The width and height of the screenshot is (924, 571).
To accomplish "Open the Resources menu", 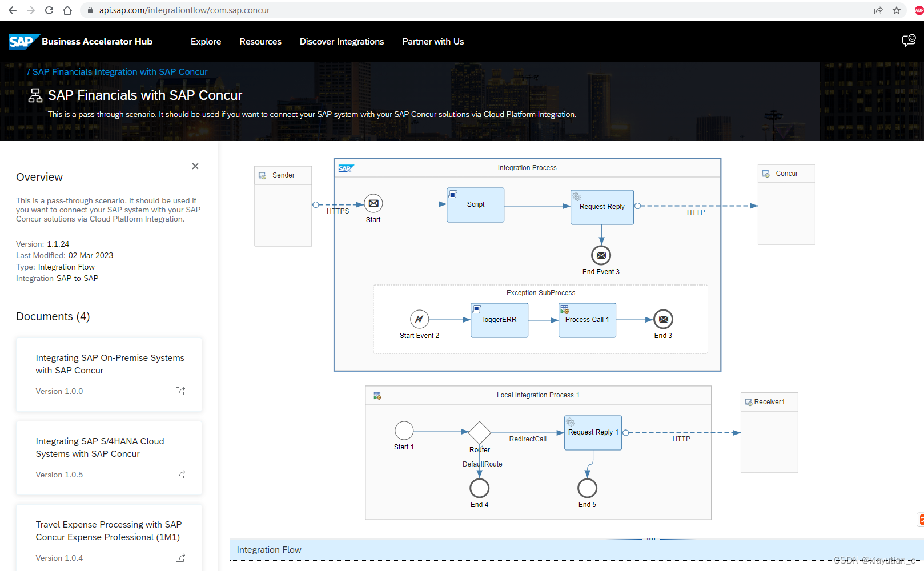I will point(260,42).
